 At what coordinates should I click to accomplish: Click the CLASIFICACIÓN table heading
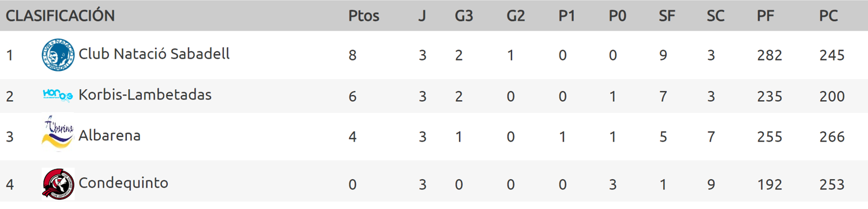tap(61, 16)
